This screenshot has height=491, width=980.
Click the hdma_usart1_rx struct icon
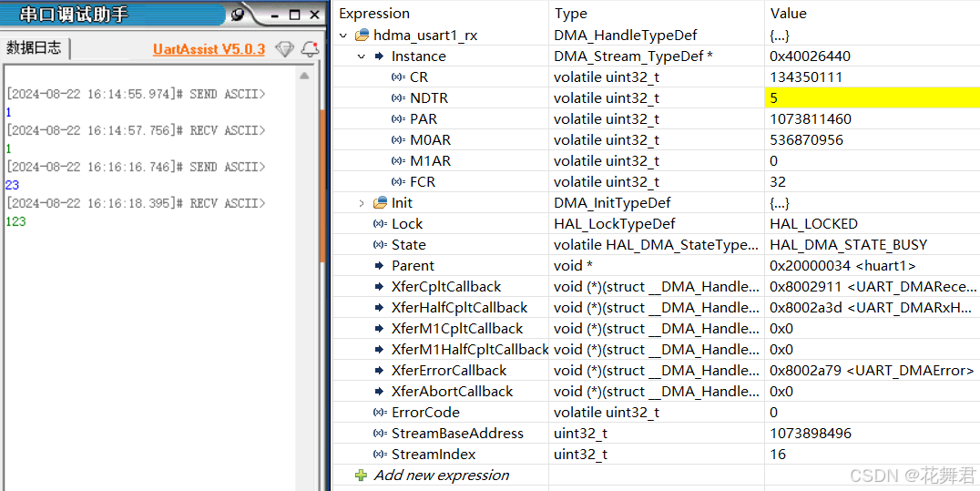click(x=362, y=36)
